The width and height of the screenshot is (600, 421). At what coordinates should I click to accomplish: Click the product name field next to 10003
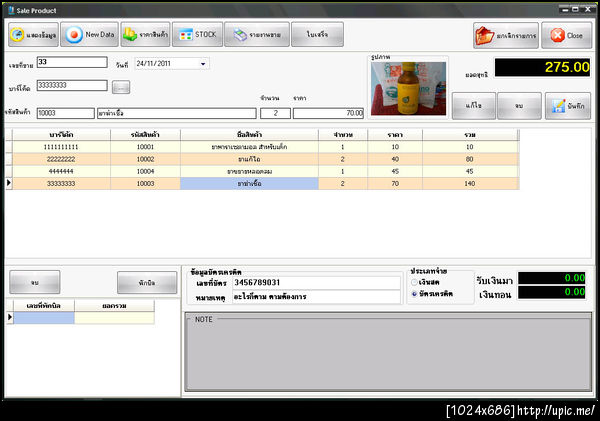(x=177, y=113)
